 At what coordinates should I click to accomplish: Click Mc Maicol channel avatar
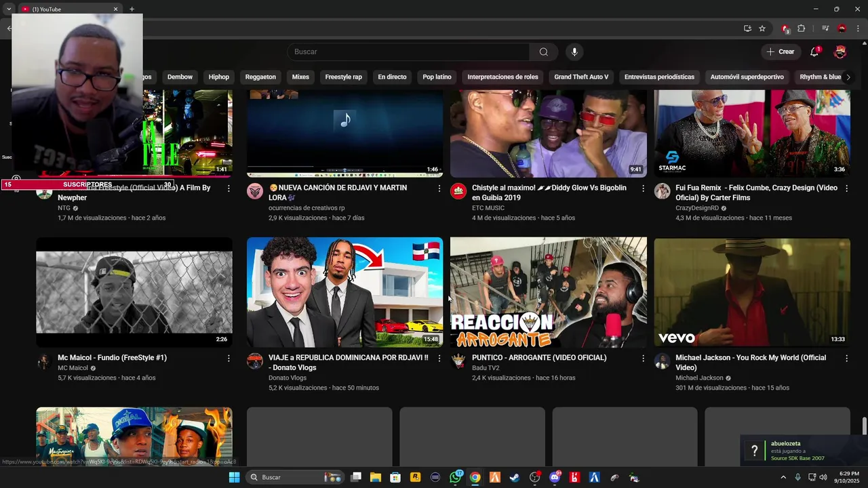pos(44,361)
